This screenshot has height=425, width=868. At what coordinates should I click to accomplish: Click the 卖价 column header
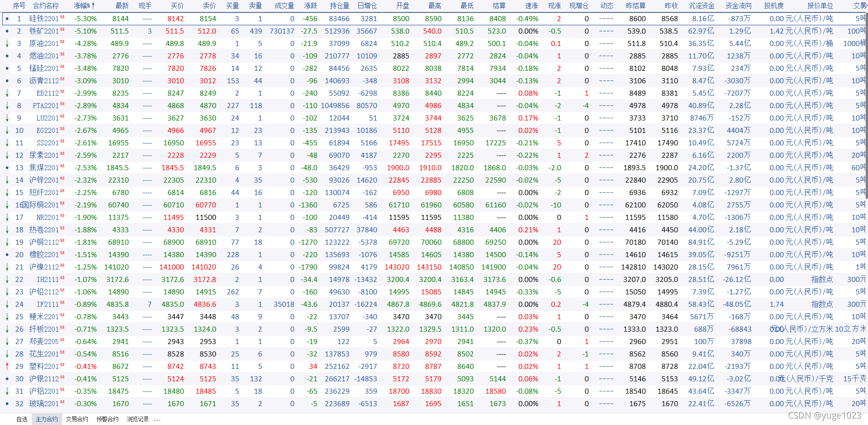coord(209,6)
